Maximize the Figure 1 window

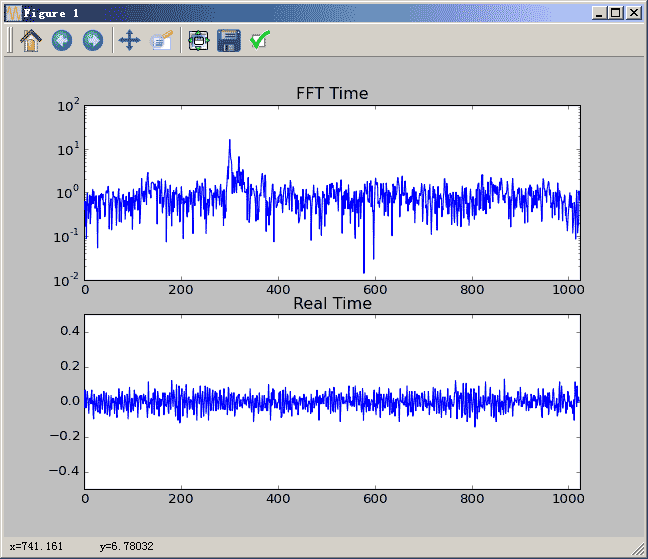(615, 13)
